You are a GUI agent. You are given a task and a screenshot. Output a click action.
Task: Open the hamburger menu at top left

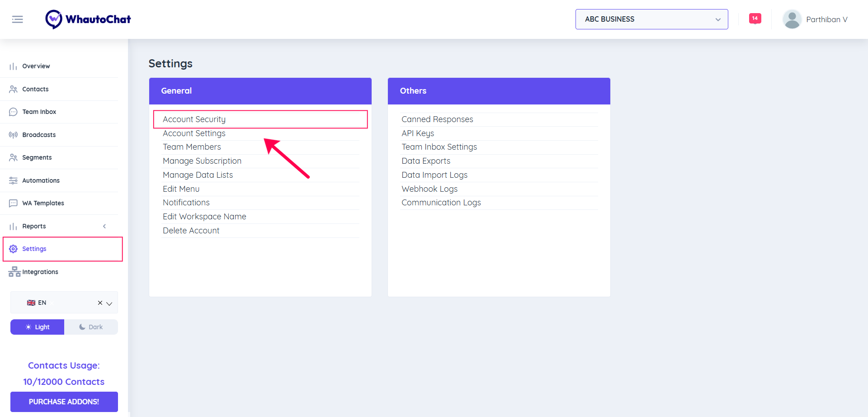pos(18,19)
